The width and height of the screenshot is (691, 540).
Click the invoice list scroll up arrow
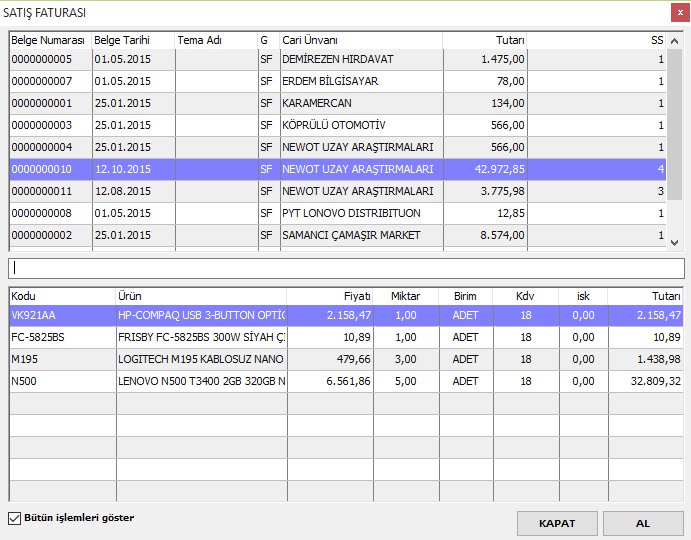(674, 41)
